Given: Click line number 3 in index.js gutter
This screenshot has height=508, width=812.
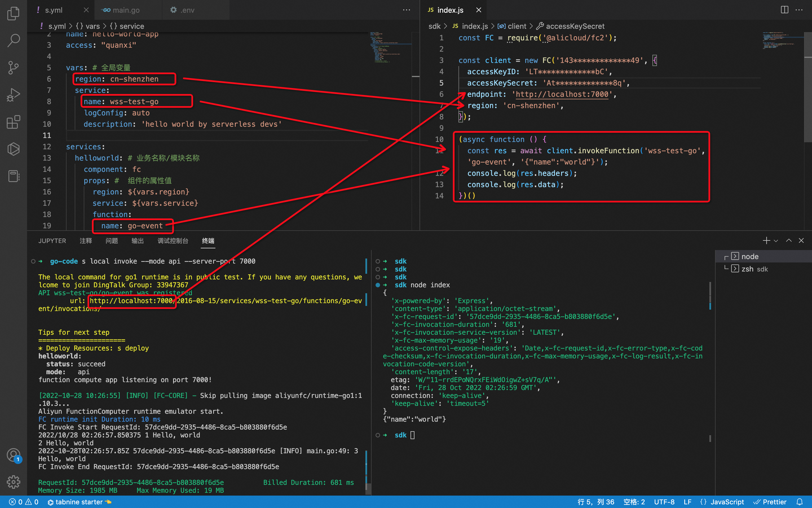Looking at the screenshot, I should point(441,60).
